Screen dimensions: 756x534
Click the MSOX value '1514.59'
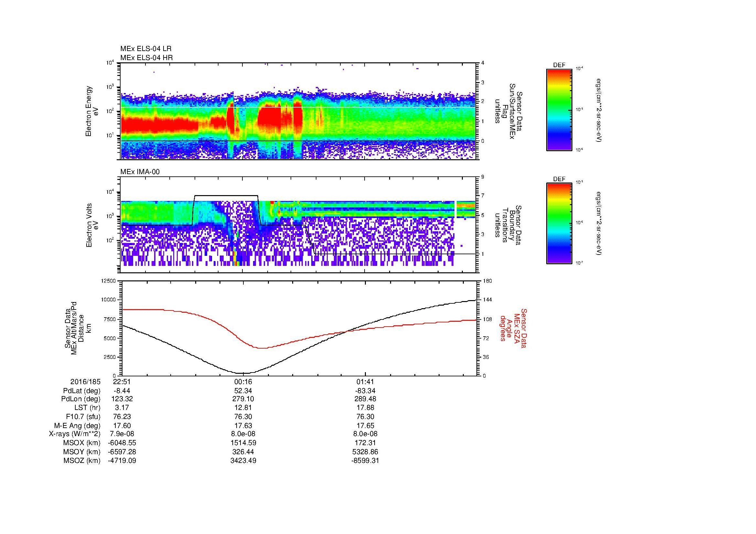(243, 443)
